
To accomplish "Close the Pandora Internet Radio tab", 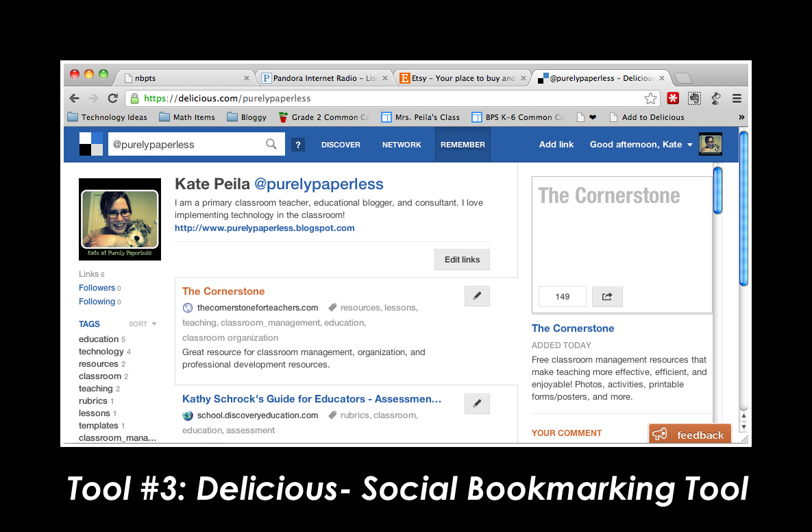I will point(385,78).
